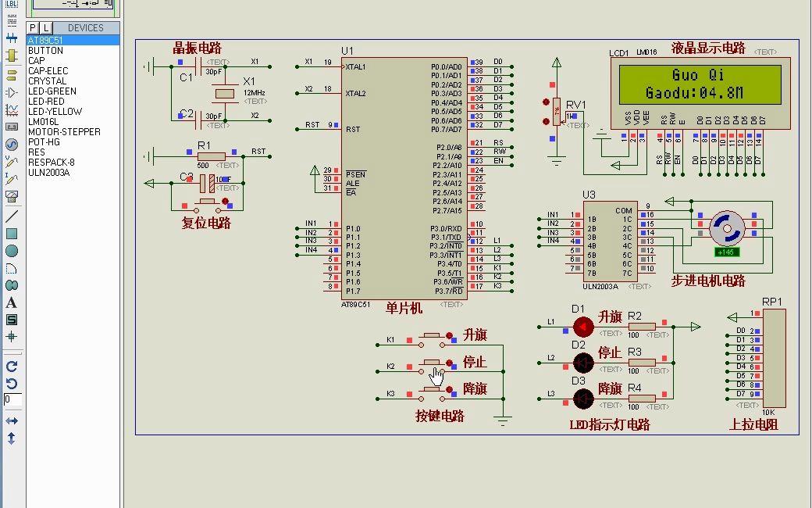Pick the 2D line drawing tool

pyautogui.click(x=12, y=216)
